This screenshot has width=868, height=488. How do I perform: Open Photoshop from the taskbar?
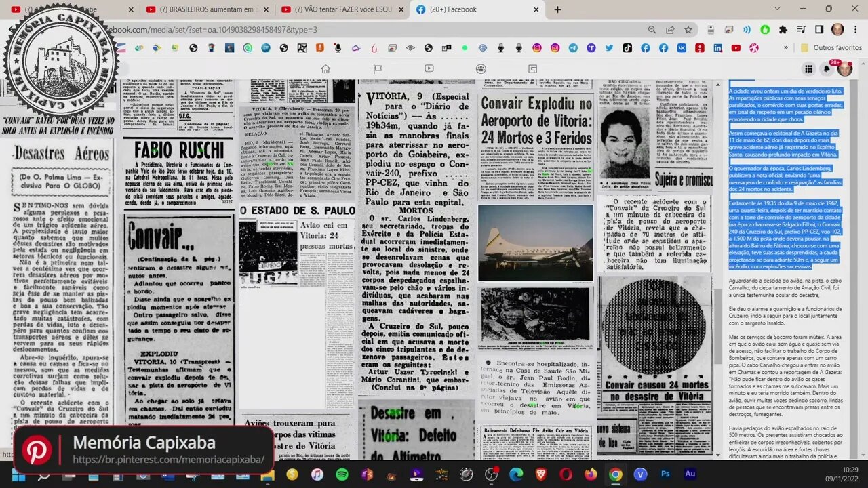(x=665, y=474)
